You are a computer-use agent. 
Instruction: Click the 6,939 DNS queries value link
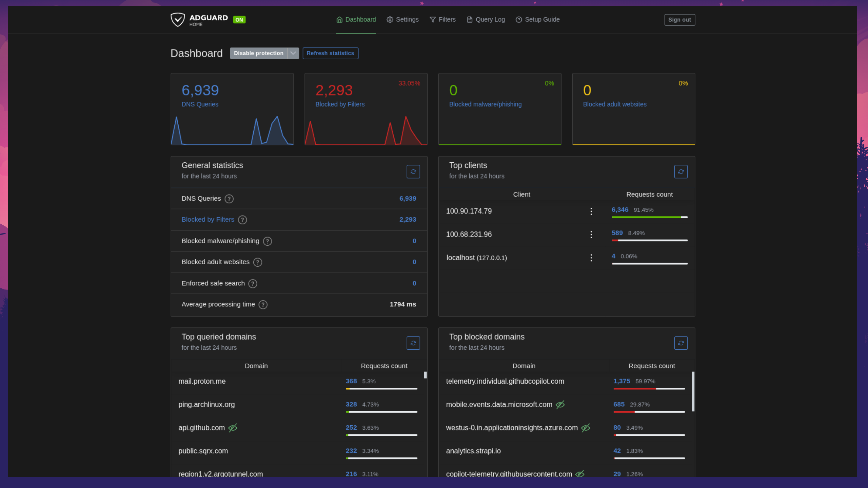point(408,199)
